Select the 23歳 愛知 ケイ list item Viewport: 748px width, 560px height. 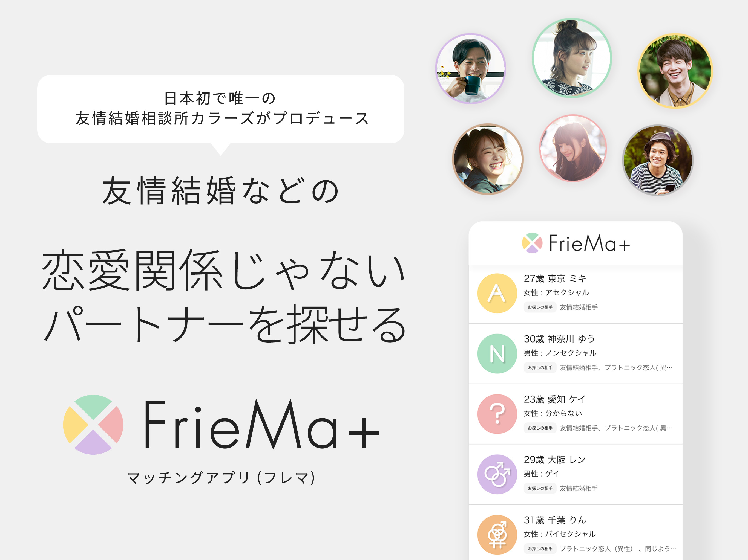click(x=575, y=414)
